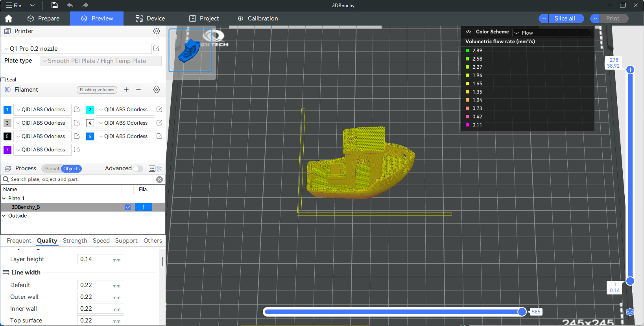This screenshot has width=644, height=326.
Task: Open the Speed settings tab
Action: (x=101, y=241)
